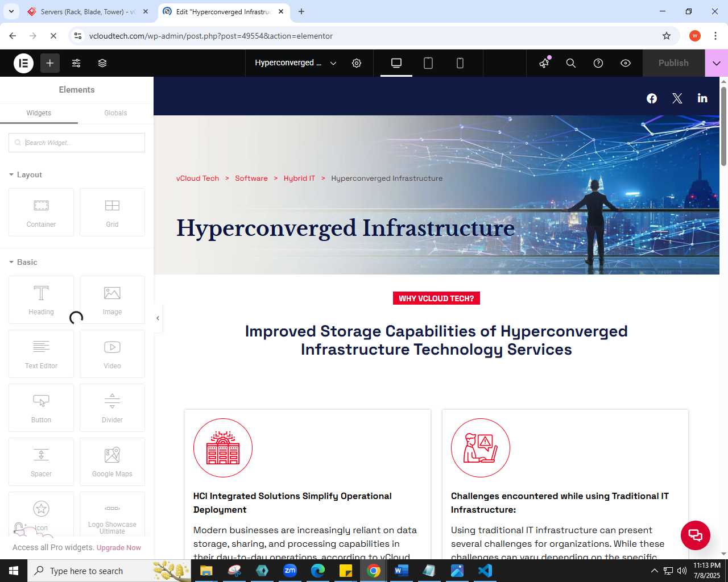Open the browser tab search dropdown
Screen dimensions: 728x582
pyautogui.click(x=11, y=11)
